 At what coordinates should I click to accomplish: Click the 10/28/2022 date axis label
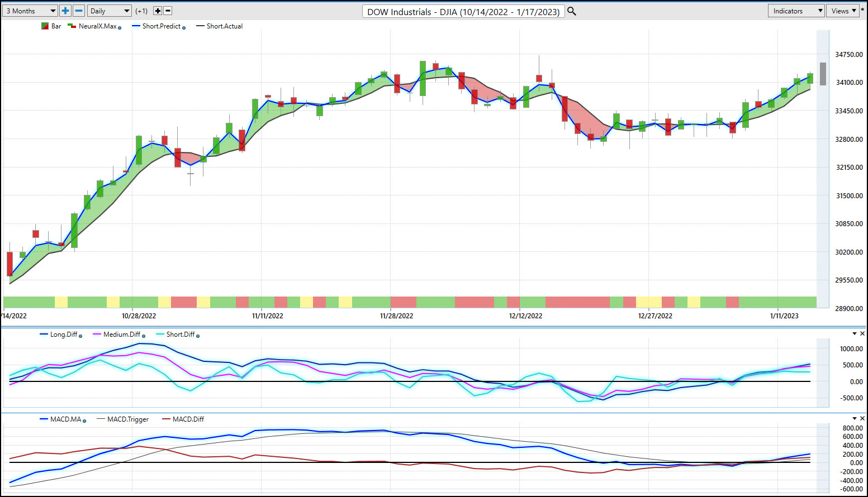(x=139, y=316)
